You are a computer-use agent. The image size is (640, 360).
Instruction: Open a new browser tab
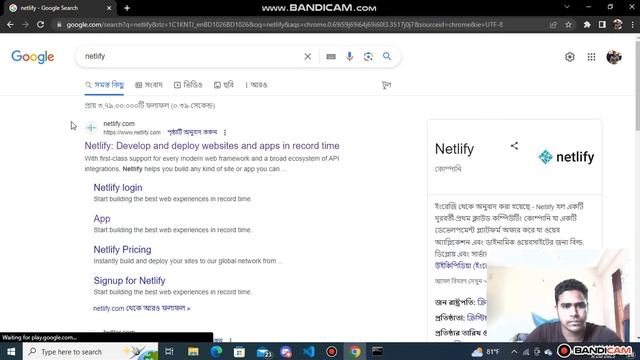pyautogui.click(x=127, y=8)
